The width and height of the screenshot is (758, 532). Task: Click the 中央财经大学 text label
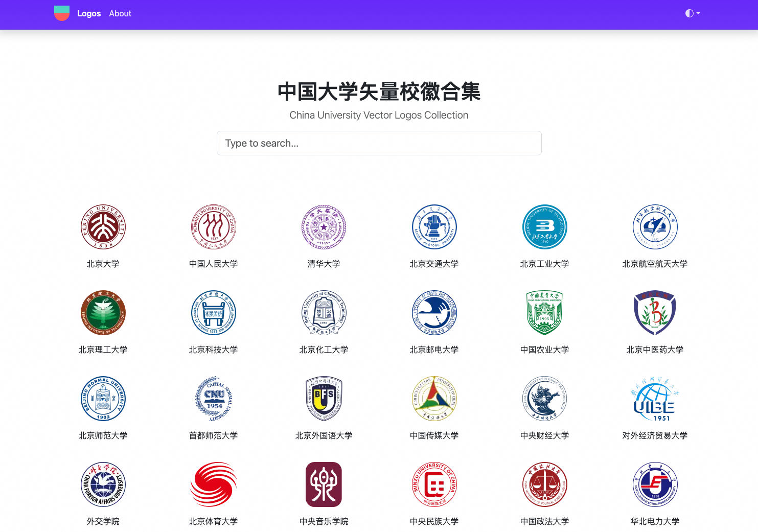tap(545, 435)
